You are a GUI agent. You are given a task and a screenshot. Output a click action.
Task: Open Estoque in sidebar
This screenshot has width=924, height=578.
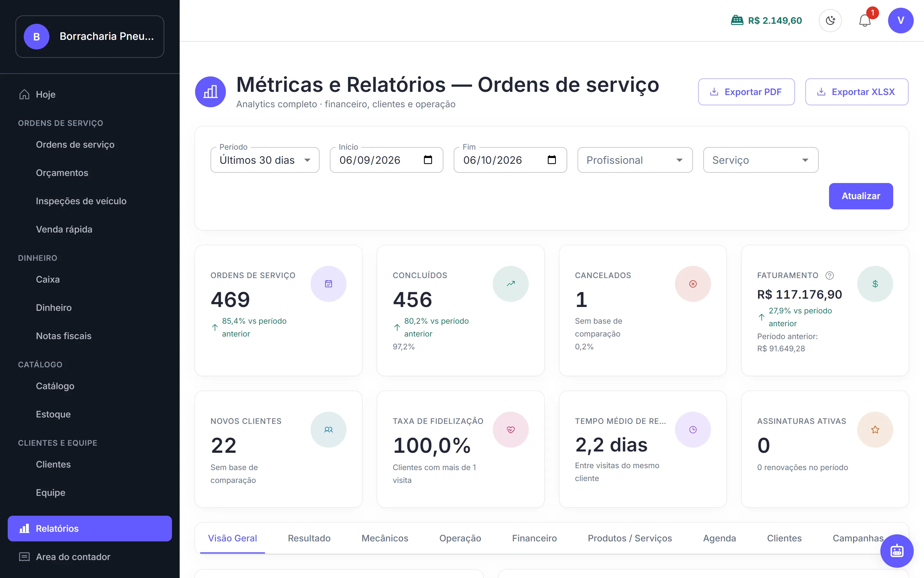pyautogui.click(x=90, y=414)
